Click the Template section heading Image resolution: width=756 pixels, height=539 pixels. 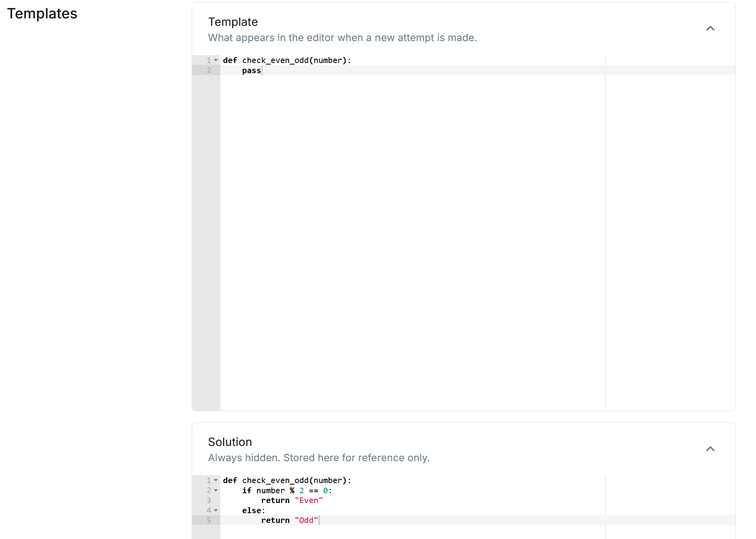point(233,22)
